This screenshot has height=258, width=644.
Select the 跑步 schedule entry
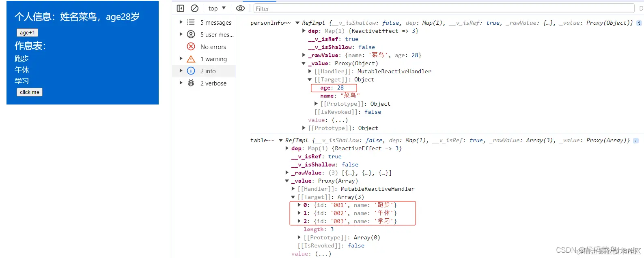(x=22, y=59)
